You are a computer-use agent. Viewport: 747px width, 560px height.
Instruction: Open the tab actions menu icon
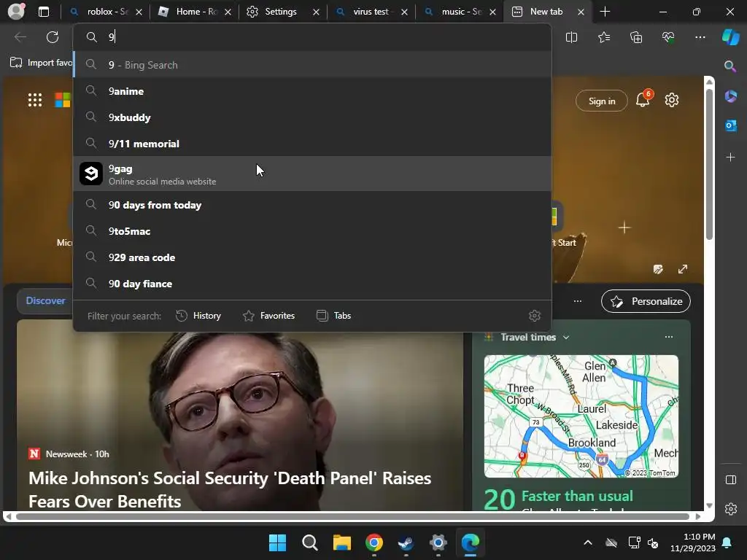[x=43, y=12]
